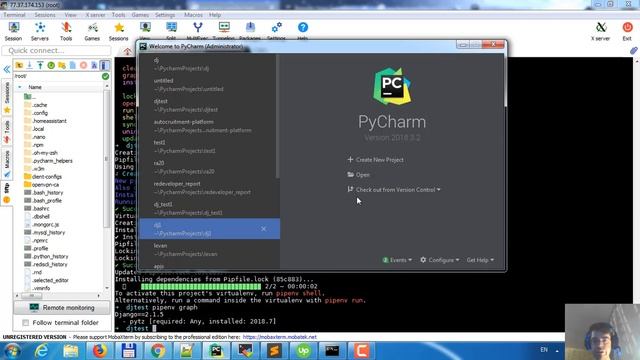Click the sftp file list vertical scrollbar
The height and width of the screenshot is (360, 640).
107,159
